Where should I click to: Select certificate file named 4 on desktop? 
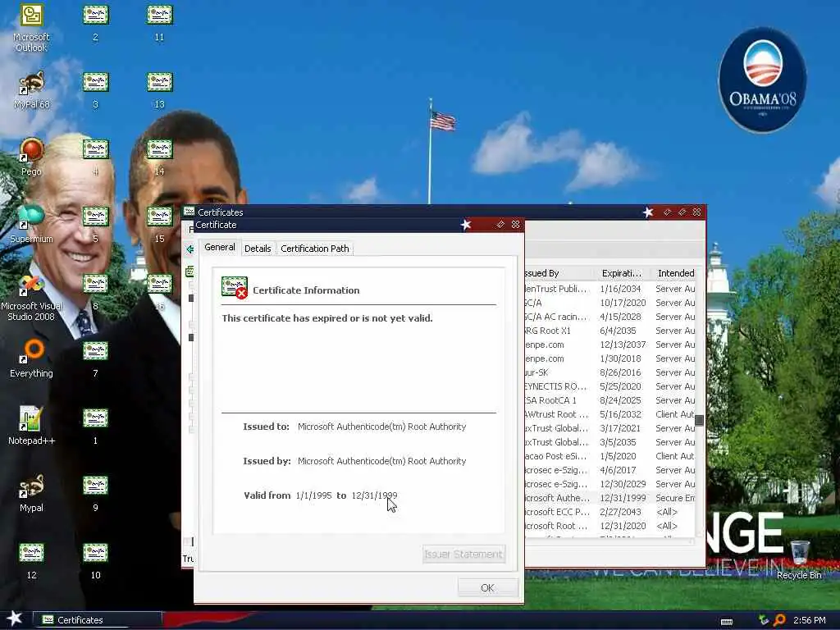pyautogui.click(x=95, y=157)
